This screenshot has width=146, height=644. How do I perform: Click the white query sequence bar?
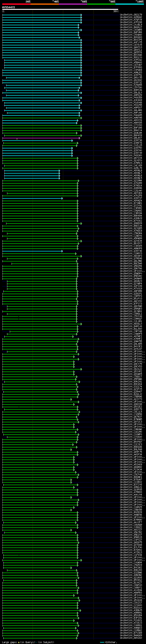pyautogui.click(x=60, y=10)
